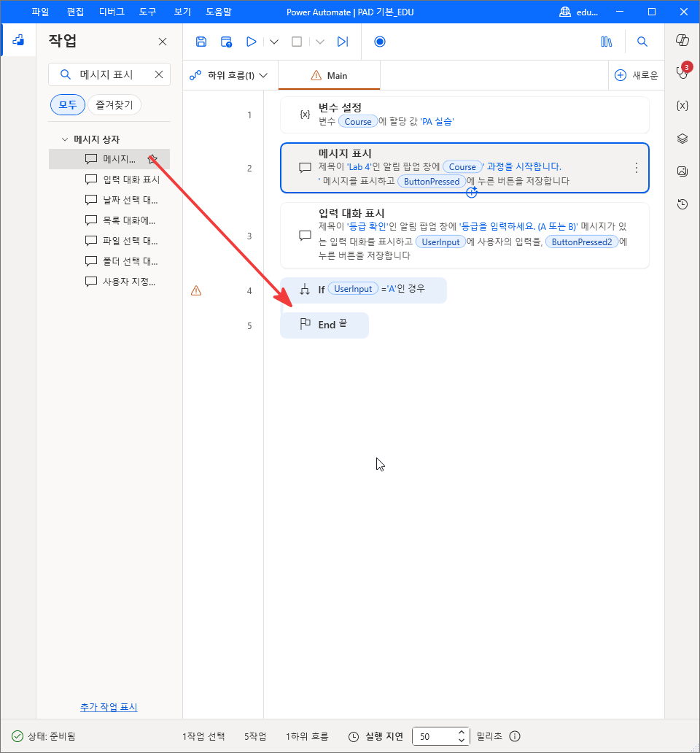700x753 pixels.
Task: Click the search magnifier in actions box
Action: tap(65, 74)
